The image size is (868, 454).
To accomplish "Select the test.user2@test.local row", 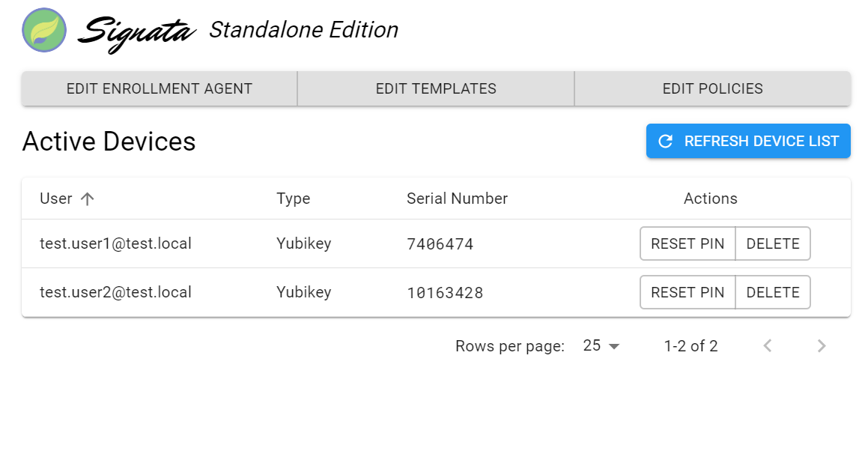I will [x=436, y=292].
